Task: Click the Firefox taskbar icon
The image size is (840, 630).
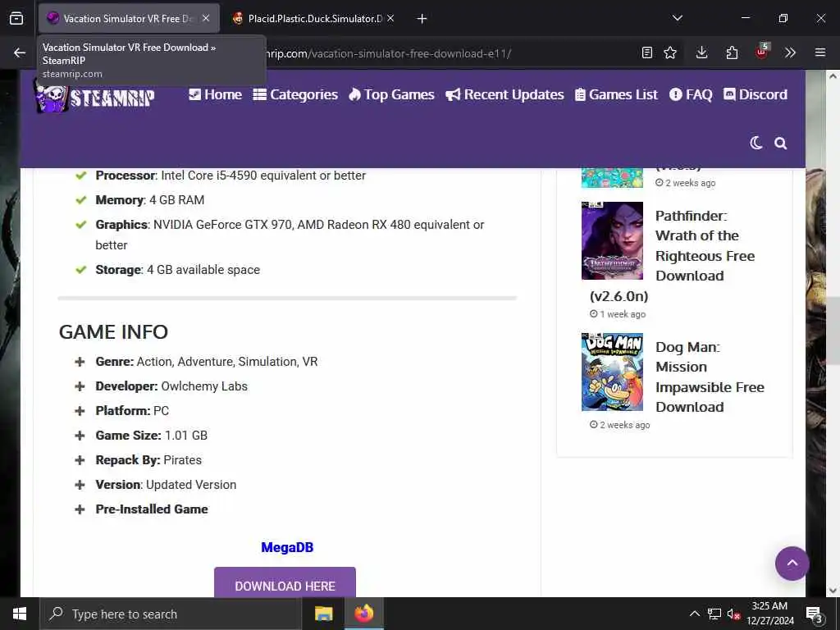Action: [x=363, y=614]
